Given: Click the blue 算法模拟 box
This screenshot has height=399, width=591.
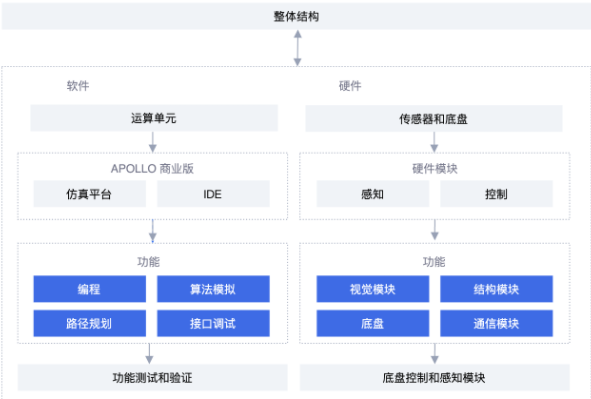Looking at the screenshot, I should click(213, 289).
